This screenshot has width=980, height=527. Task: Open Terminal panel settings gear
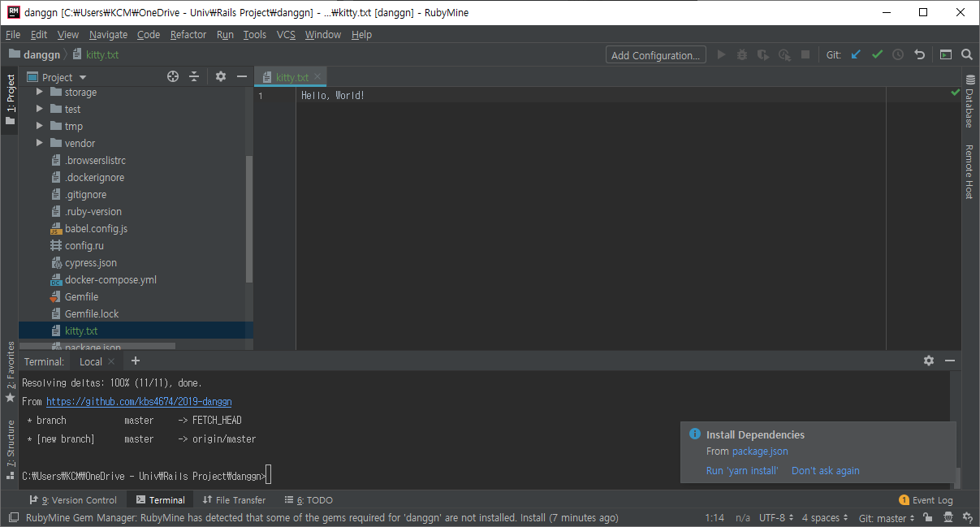pos(929,361)
